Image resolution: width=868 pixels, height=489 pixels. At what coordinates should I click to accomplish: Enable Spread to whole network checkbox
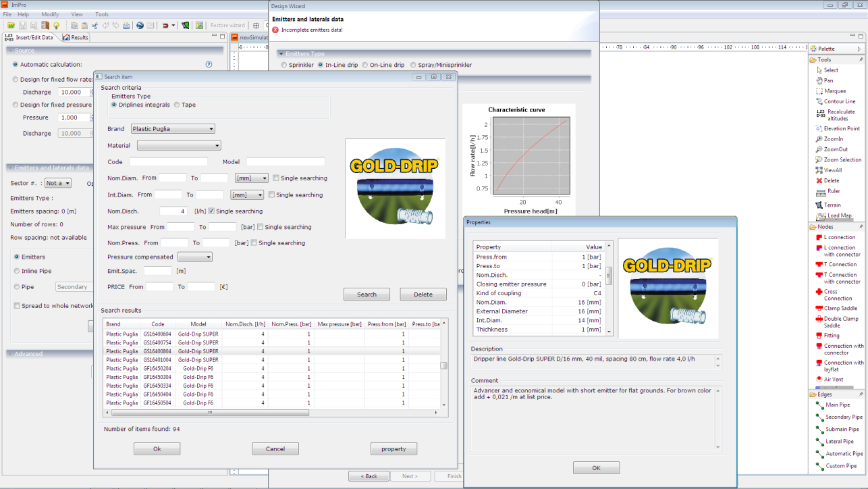pos(17,306)
